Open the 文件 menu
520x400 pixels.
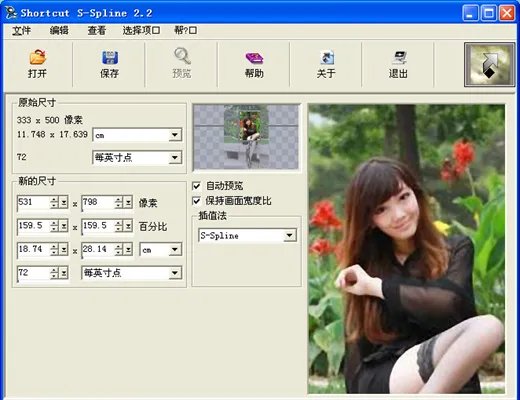click(22, 31)
